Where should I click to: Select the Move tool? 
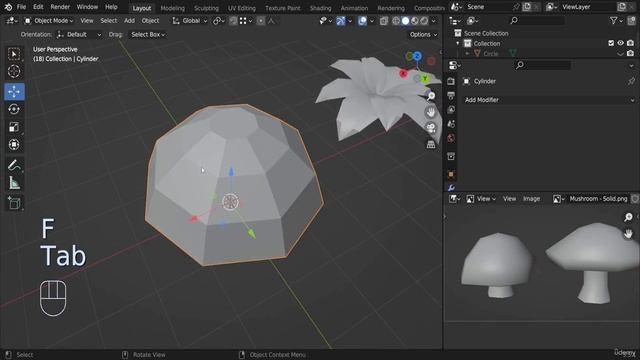pos(14,91)
